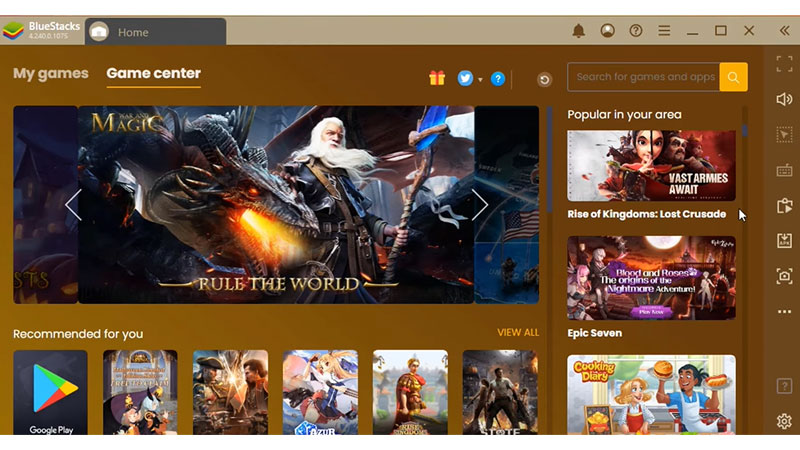
Task: Click the install APK icon
Action: click(784, 240)
